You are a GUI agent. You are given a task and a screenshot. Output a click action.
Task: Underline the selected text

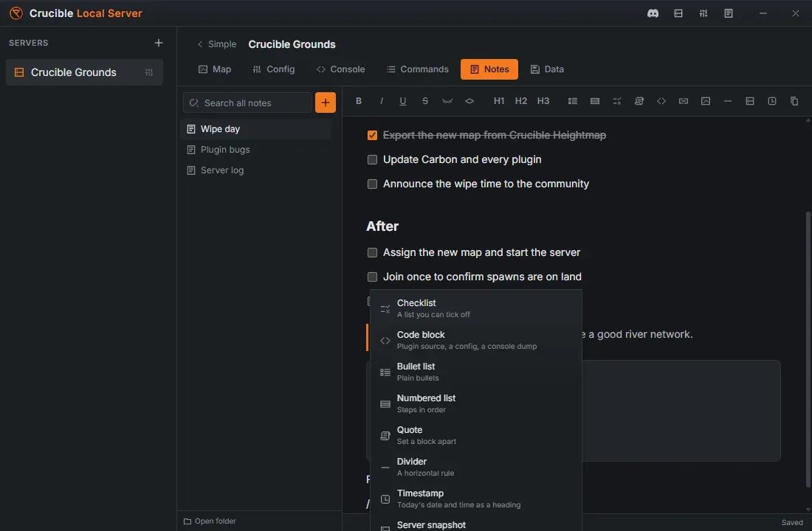tap(403, 101)
